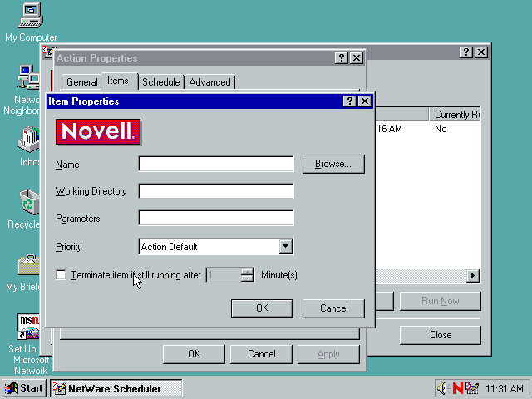The width and height of the screenshot is (532, 399).
Task: Close the Action Properties dialog
Action: [x=357, y=58]
